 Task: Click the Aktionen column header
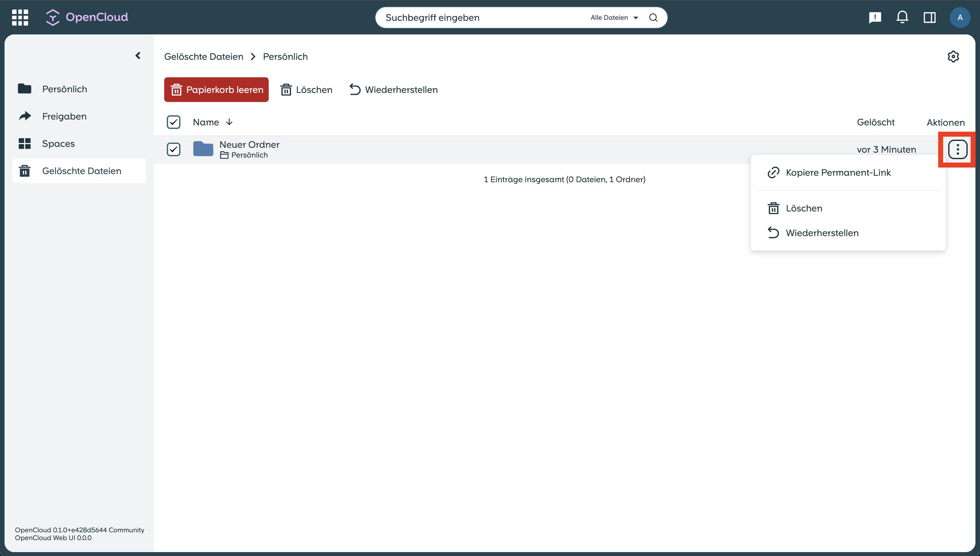pos(946,122)
